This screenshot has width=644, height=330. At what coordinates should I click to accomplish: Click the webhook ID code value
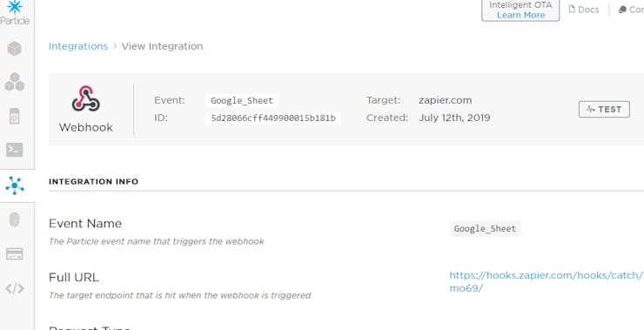(x=273, y=118)
